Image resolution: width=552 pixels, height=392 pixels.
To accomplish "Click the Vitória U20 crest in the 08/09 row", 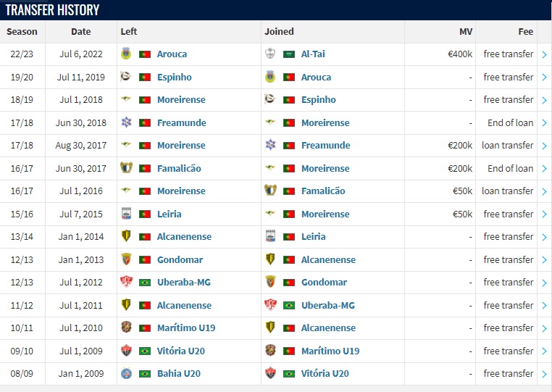I will click(270, 373).
